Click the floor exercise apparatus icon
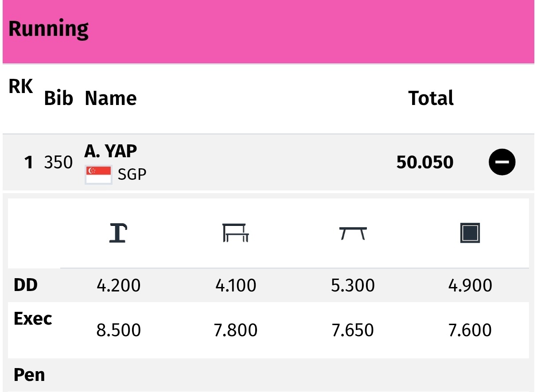Image resolution: width=537 pixels, height=392 pixels. point(470,233)
